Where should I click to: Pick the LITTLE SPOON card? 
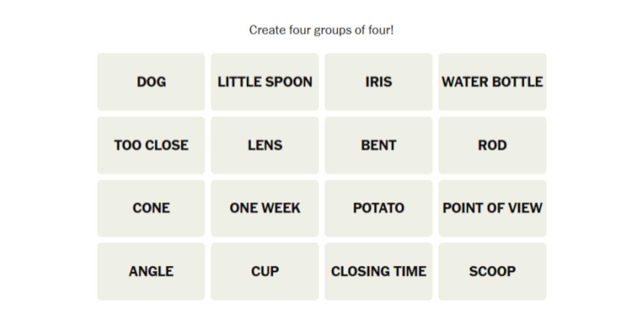coord(265,82)
